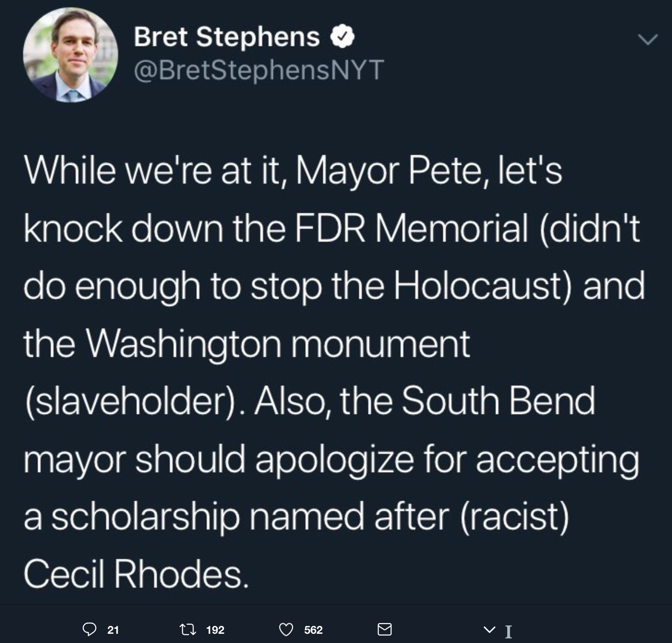Click the word (slaveholder) in the tweet text
Viewport: 672px width, 643px height.
click(132, 401)
